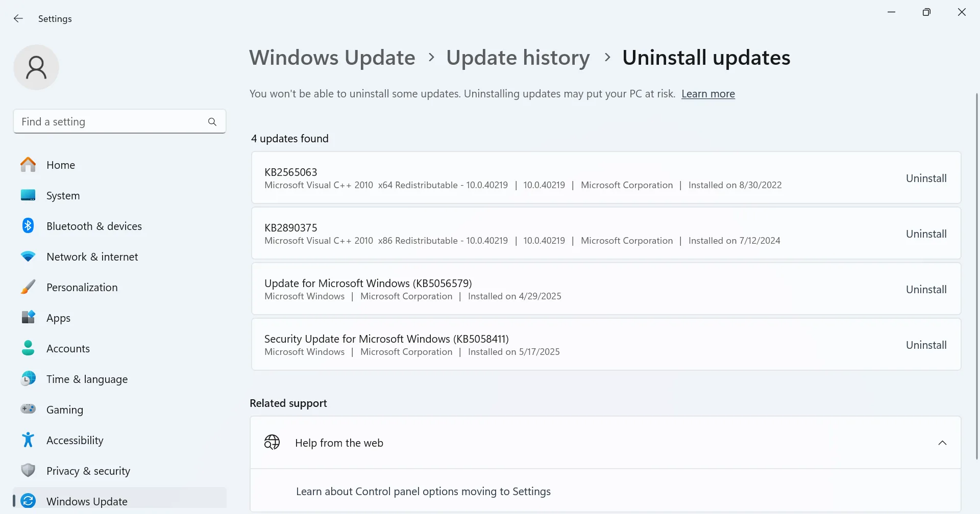Image resolution: width=980 pixels, height=514 pixels.
Task: Open Control panel options moving to Settings link
Action: pyautogui.click(x=423, y=492)
